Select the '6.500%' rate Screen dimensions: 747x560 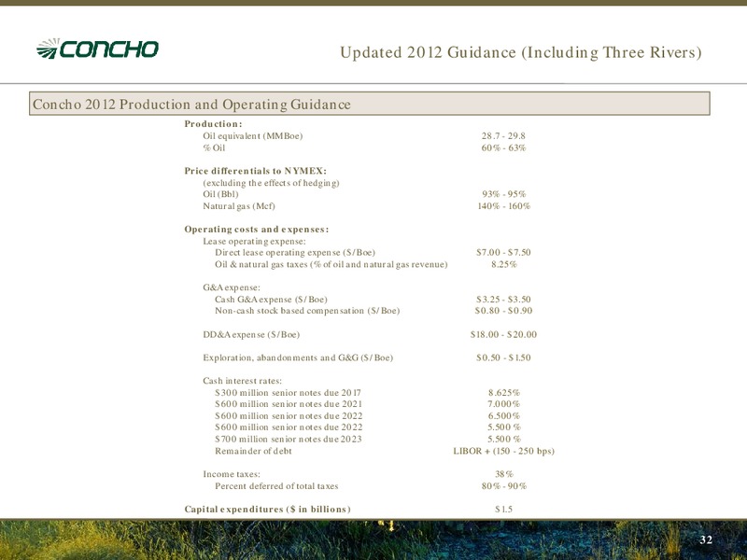[503, 415]
